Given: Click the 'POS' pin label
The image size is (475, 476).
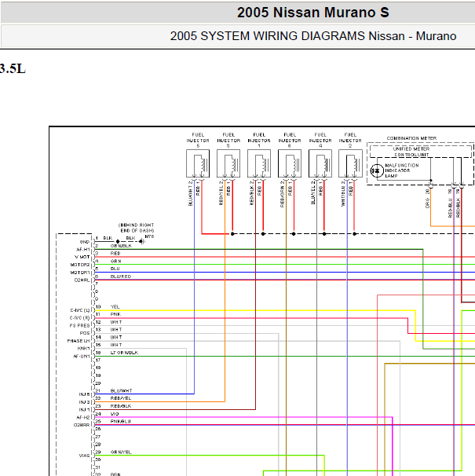Looking at the screenshot, I should 85,333.
